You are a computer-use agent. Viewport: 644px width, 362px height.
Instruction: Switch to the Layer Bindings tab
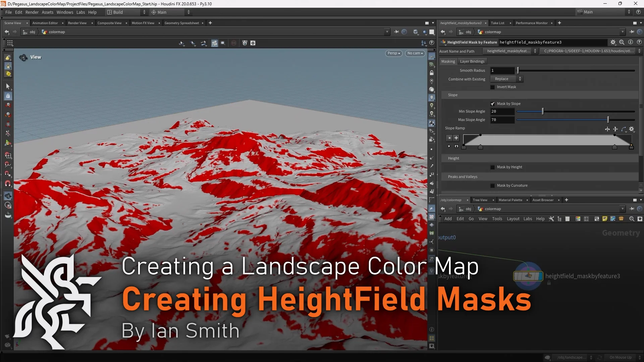[472, 61]
